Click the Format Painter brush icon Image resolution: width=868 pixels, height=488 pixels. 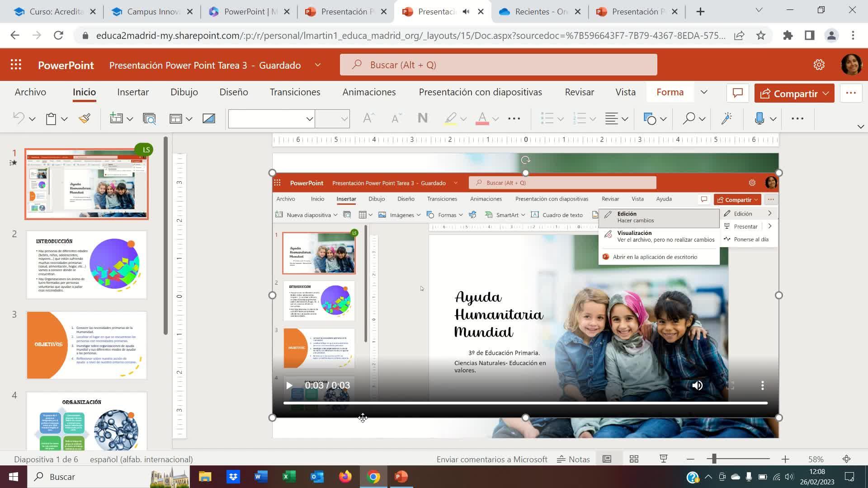click(x=85, y=118)
